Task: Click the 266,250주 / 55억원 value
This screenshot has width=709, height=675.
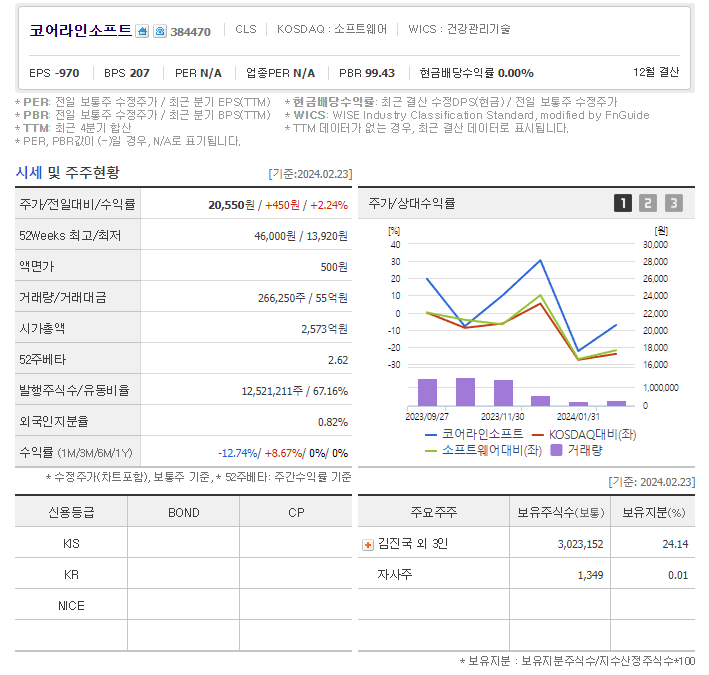Action: click(303, 298)
